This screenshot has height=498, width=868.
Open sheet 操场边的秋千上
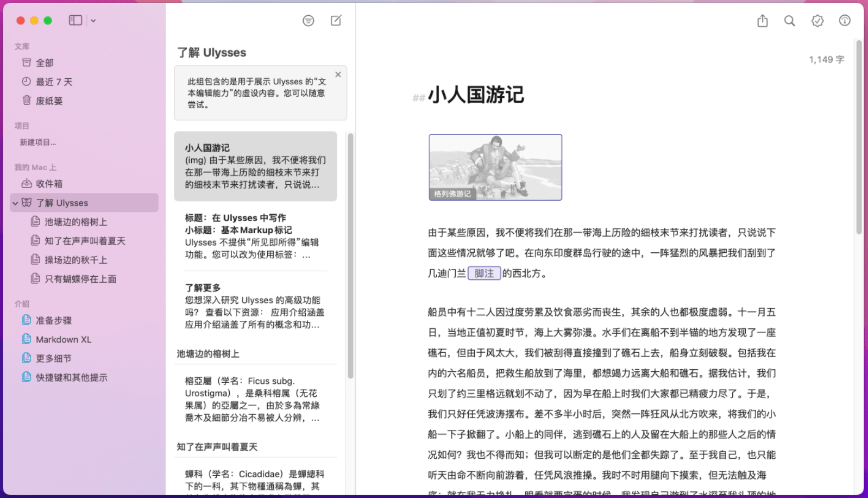[84, 260]
